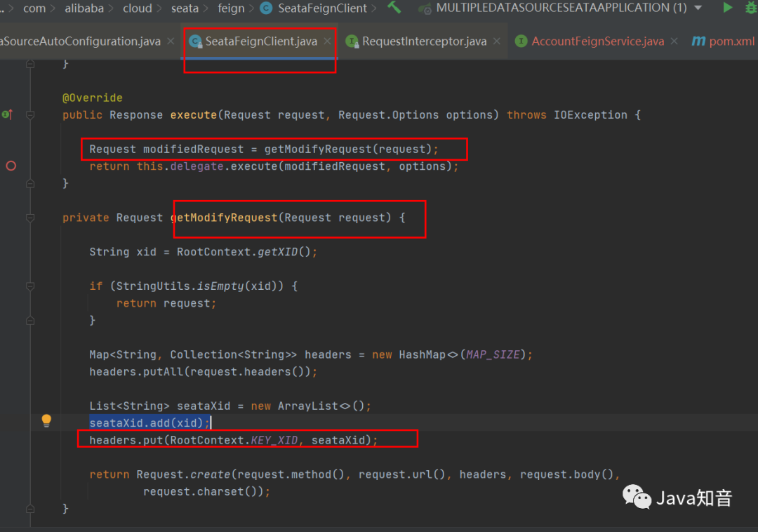
Task: Close the SeataFeignClient.java tab
Action: pos(328,41)
